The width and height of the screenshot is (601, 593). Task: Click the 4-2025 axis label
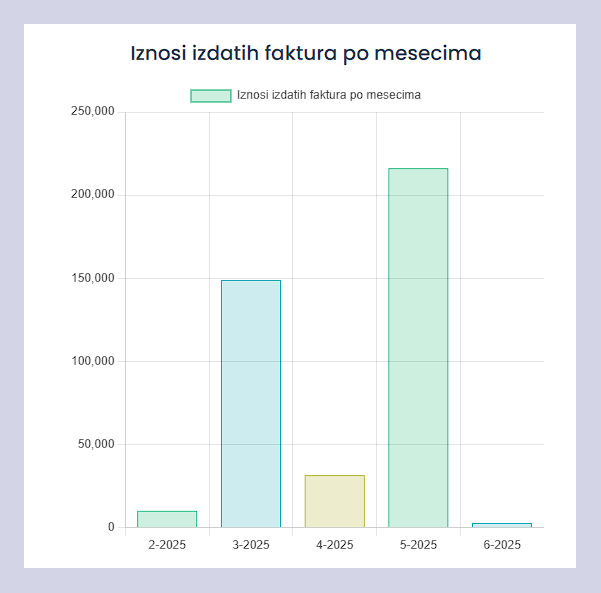pyautogui.click(x=335, y=545)
